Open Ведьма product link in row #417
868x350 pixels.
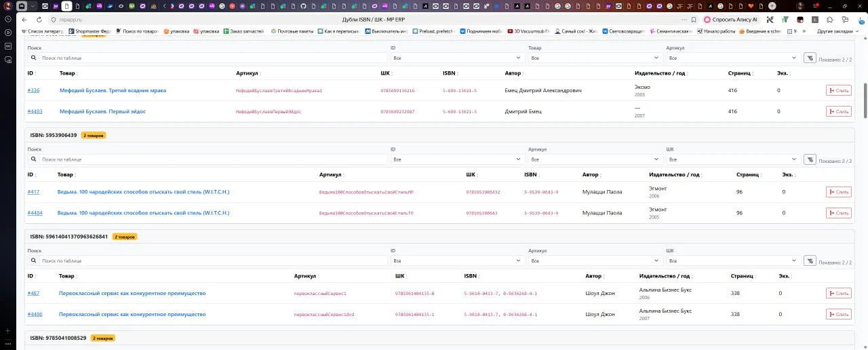pos(143,192)
